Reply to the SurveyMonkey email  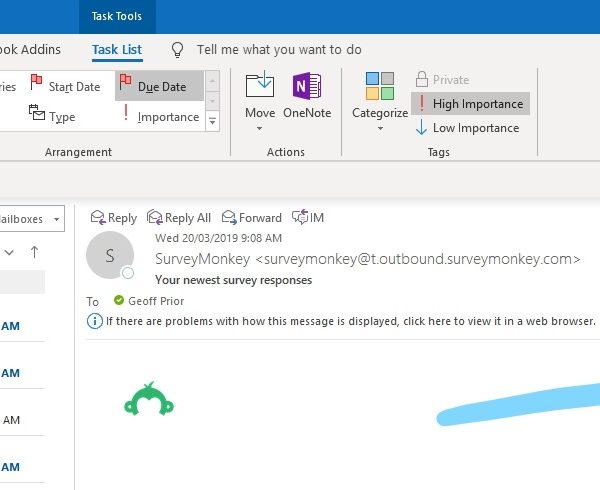click(114, 218)
